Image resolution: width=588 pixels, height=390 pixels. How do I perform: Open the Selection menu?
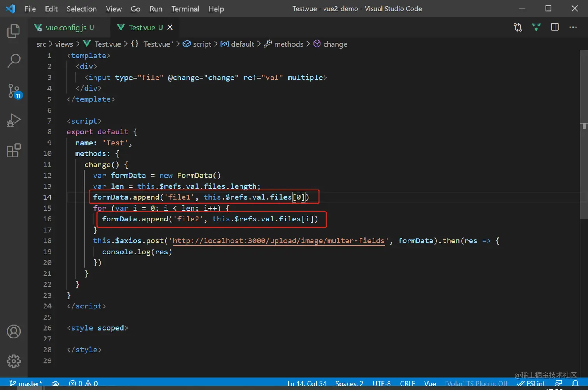pyautogui.click(x=82, y=9)
